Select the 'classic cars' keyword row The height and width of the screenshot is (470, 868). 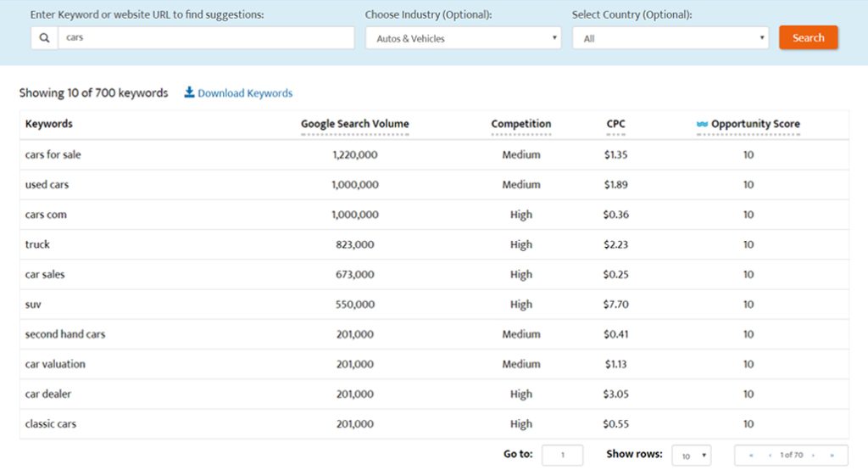[434, 424]
